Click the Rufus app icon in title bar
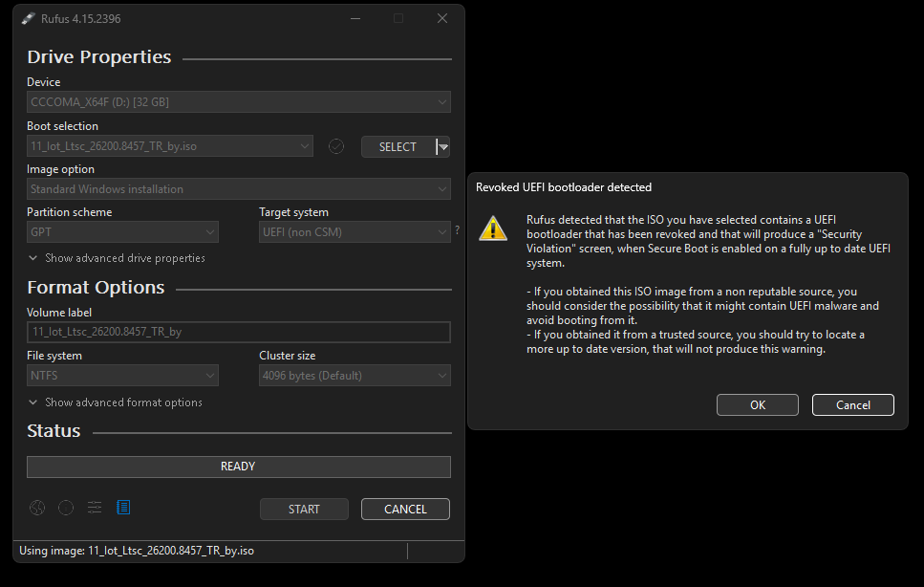 pos(29,19)
